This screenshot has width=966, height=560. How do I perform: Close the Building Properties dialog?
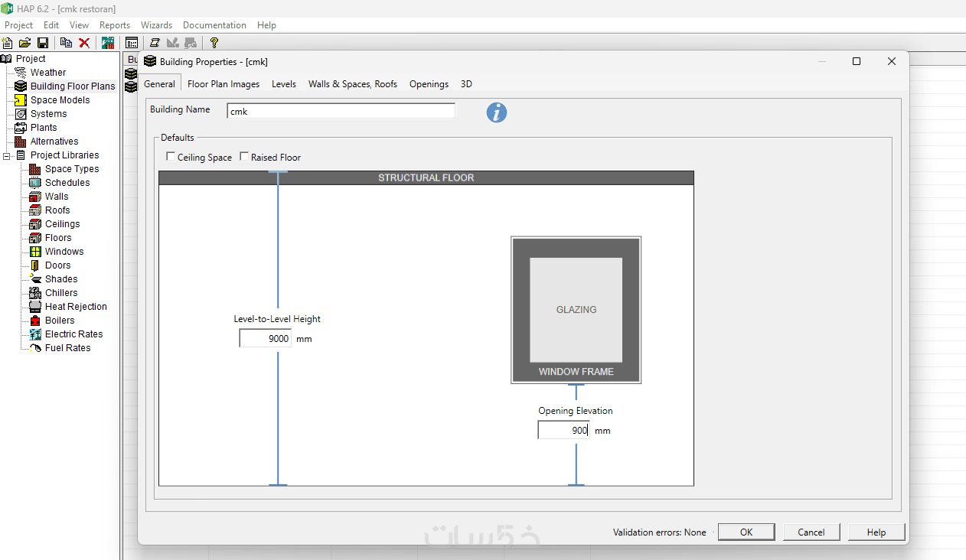(x=891, y=61)
